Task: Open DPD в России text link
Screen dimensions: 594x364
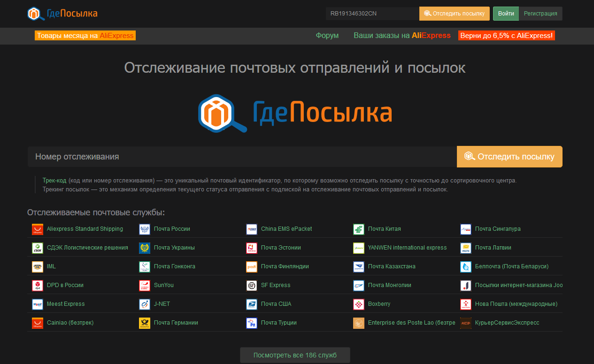Action: (65, 285)
